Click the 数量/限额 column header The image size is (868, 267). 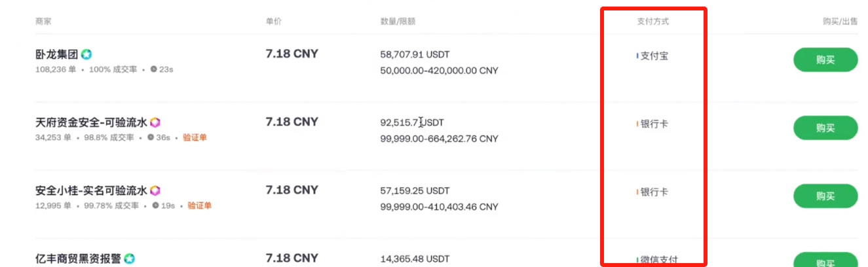tap(398, 22)
